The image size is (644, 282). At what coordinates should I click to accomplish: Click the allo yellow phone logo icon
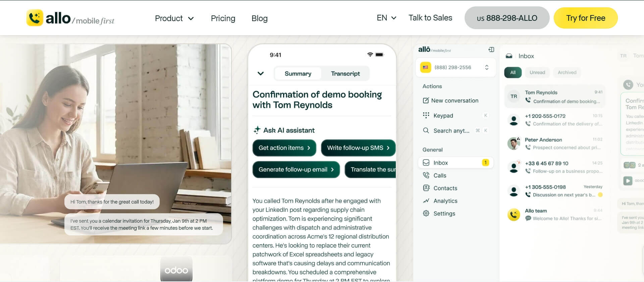coord(35,18)
